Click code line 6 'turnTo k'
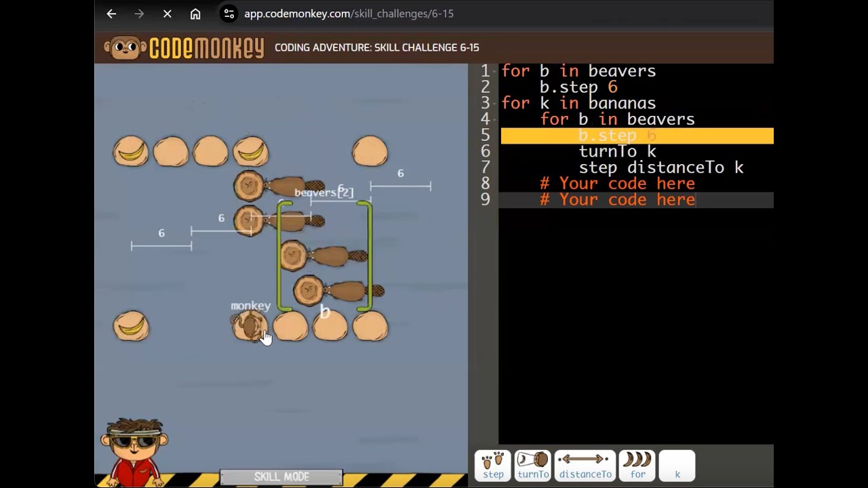 (x=617, y=152)
